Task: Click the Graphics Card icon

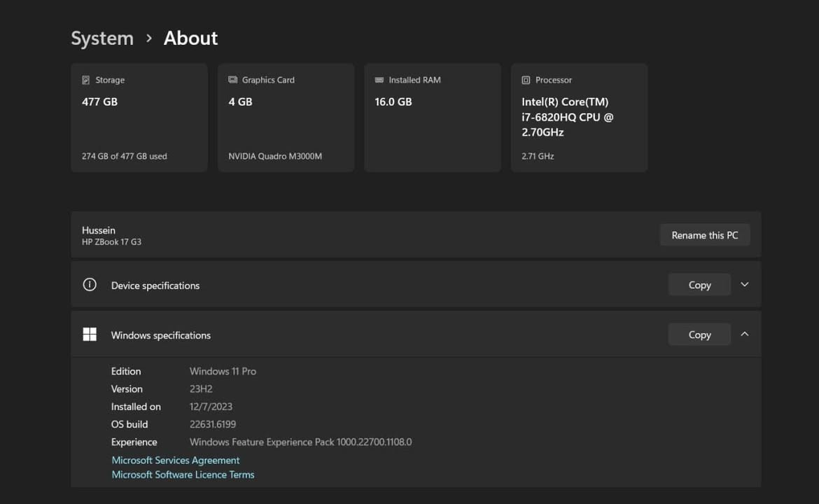Action: [x=232, y=80]
